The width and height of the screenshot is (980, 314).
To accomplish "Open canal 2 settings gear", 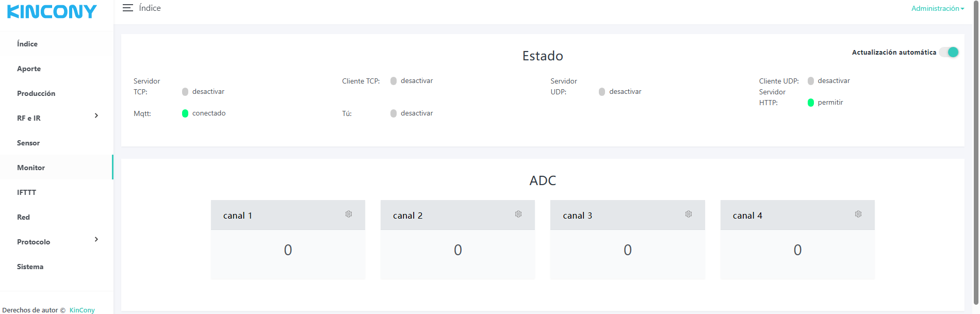I will (518, 214).
